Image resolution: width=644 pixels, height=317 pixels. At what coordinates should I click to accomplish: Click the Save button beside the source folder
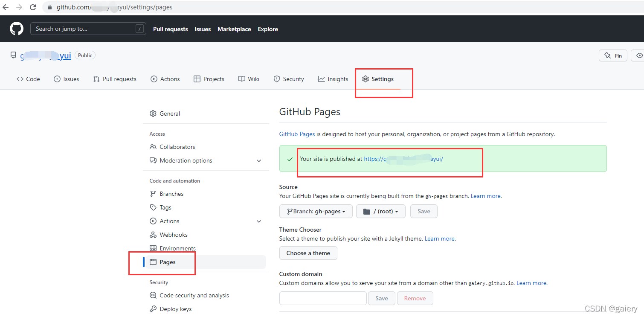[424, 211]
